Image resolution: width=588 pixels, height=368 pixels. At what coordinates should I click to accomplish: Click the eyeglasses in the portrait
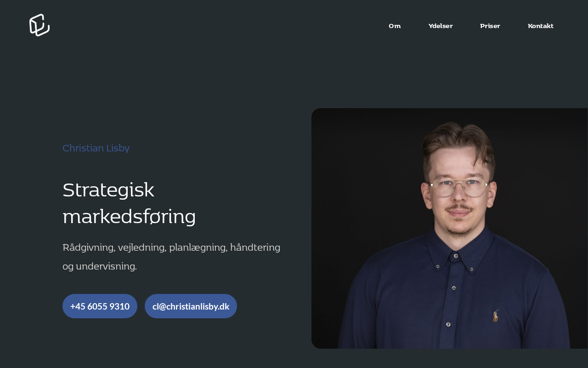click(x=459, y=187)
